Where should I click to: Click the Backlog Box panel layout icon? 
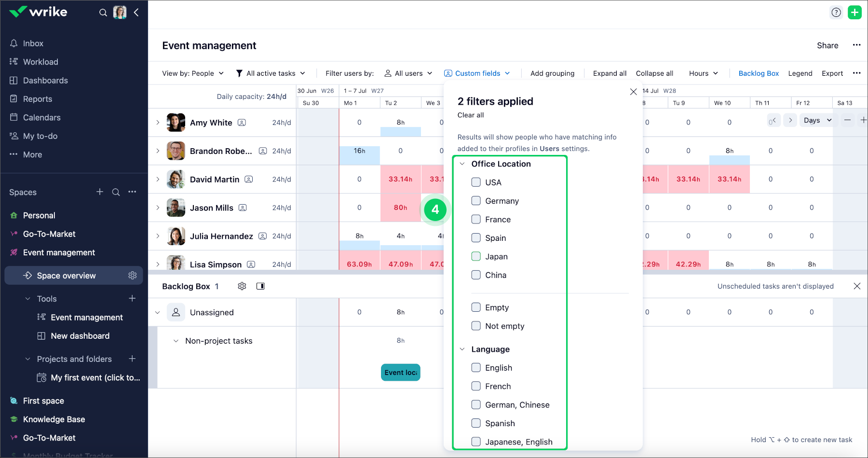pyautogui.click(x=260, y=286)
